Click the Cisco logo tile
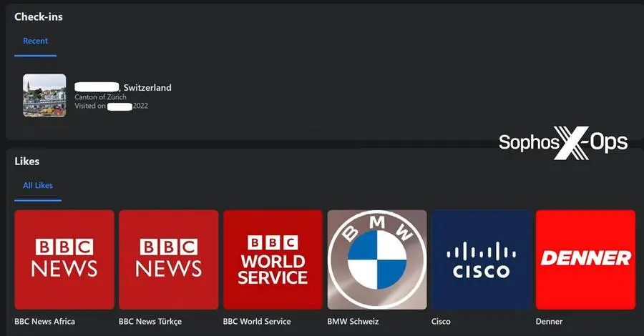Image resolution: width=644 pixels, height=336 pixels. pyautogui.click(x=482, y=260)
